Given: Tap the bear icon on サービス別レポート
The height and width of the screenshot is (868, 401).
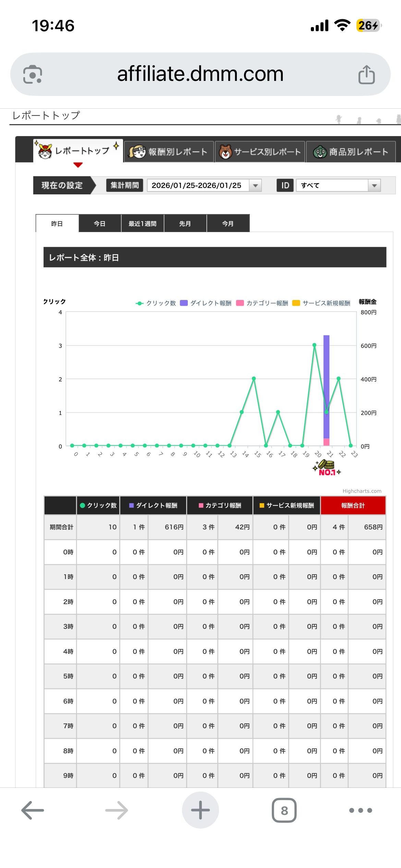Looking at the screenshot, I should pos(226,152).
